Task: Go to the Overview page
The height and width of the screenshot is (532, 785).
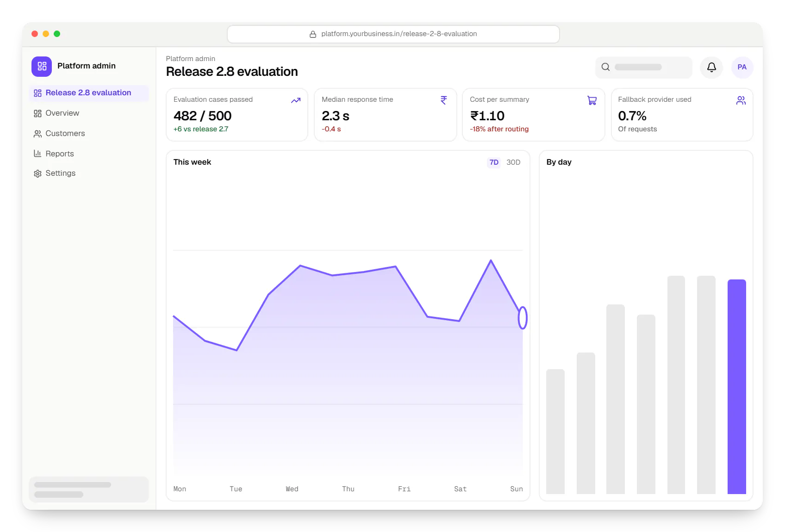Action: (x=89, y=113)
